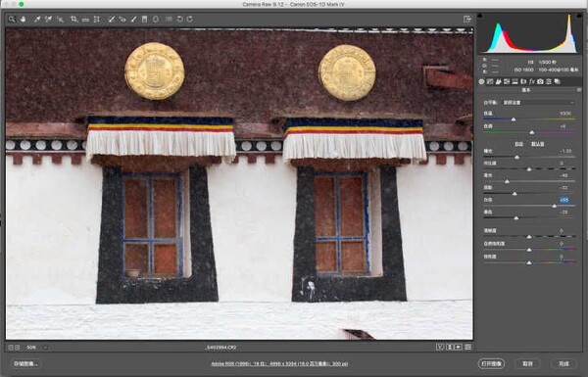This screenshot has height=377, width=588.
Task: Switch to the Effects (fx) panel tab
Action: 532,81
